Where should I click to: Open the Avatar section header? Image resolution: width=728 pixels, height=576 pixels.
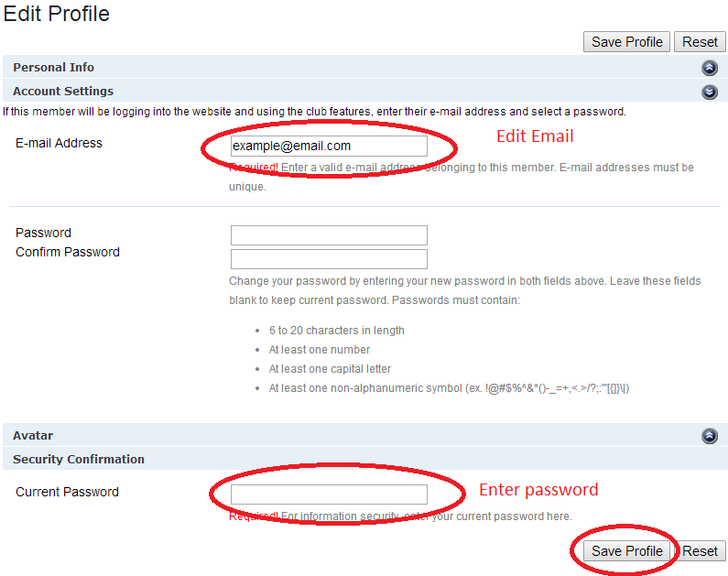click(x=33, y=436)
